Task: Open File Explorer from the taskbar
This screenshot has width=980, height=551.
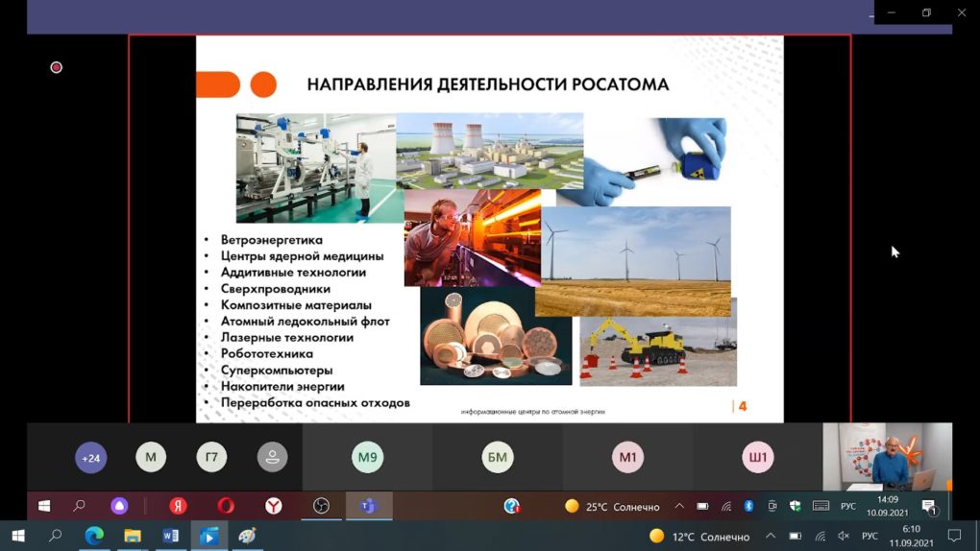Action: (133, 536)
